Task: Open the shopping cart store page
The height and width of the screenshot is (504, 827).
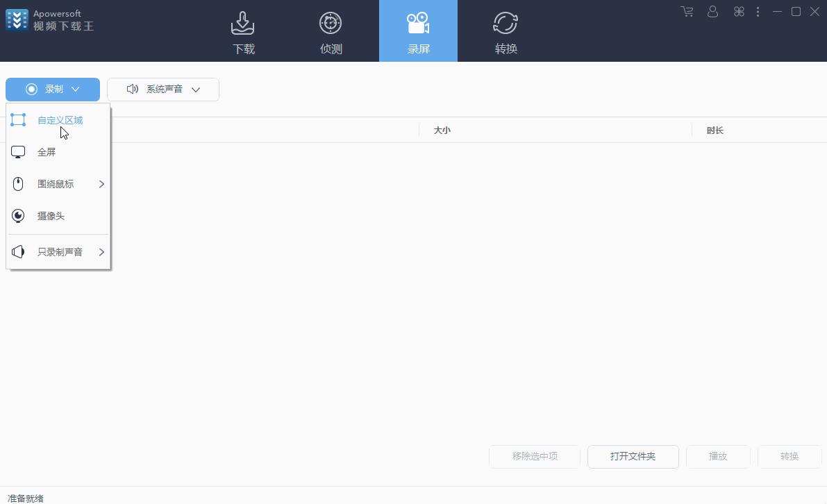Action: pyautogui.click(x=687, y=12)
